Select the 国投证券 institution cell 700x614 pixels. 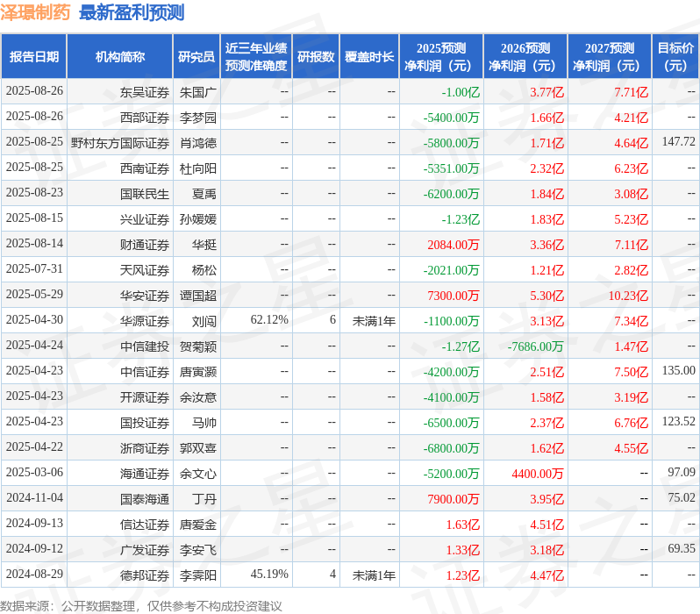pyautogui.click(x=119, y=423)
